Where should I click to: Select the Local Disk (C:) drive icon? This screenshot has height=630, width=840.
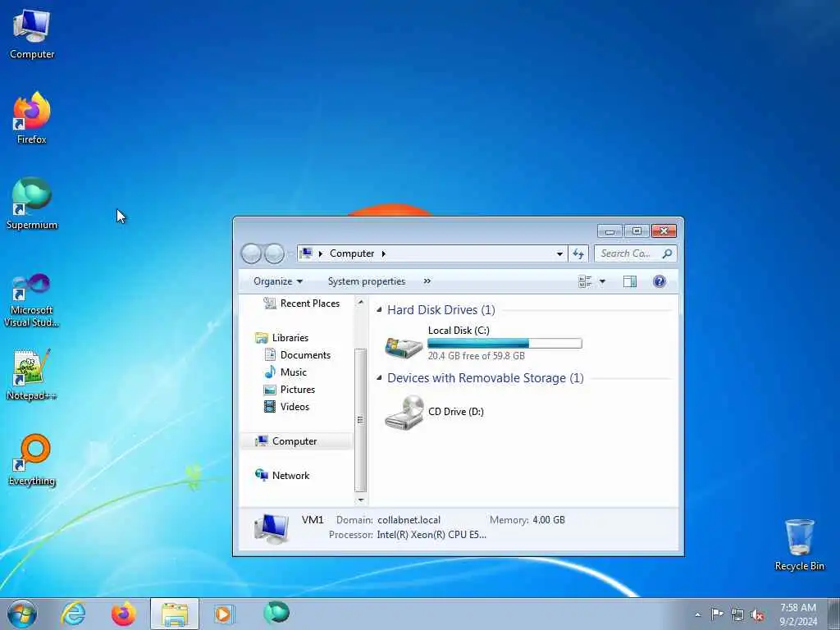click(404, 347)
